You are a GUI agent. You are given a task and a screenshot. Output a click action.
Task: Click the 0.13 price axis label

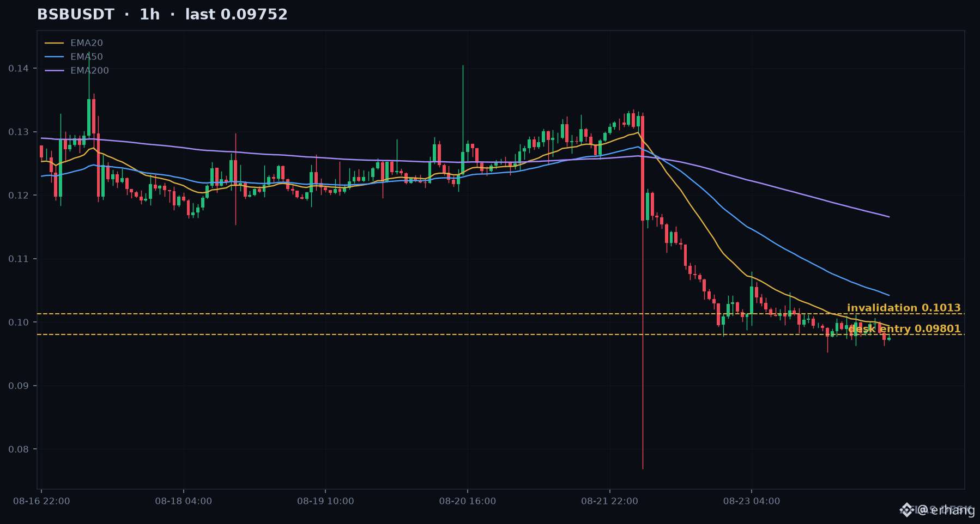(19, 132)
